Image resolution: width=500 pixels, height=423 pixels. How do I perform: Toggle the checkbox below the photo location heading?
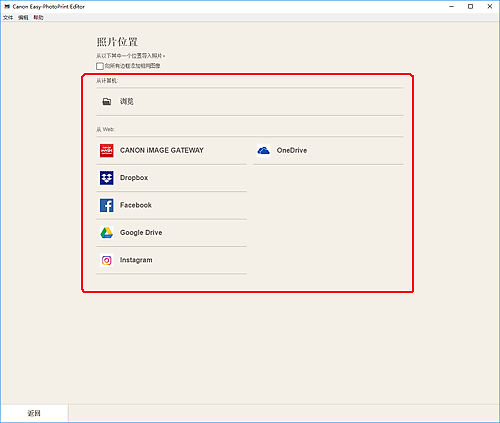[100, 66]
